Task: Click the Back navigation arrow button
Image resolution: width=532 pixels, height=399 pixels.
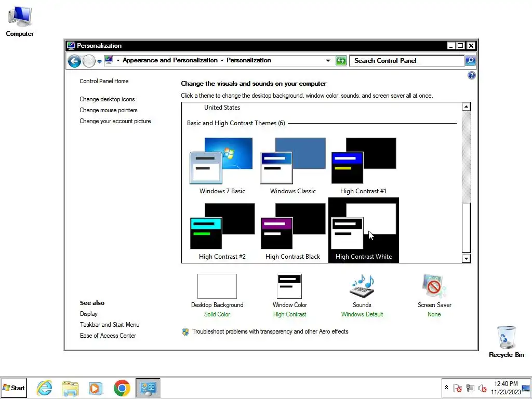Action: pos(74,61)
